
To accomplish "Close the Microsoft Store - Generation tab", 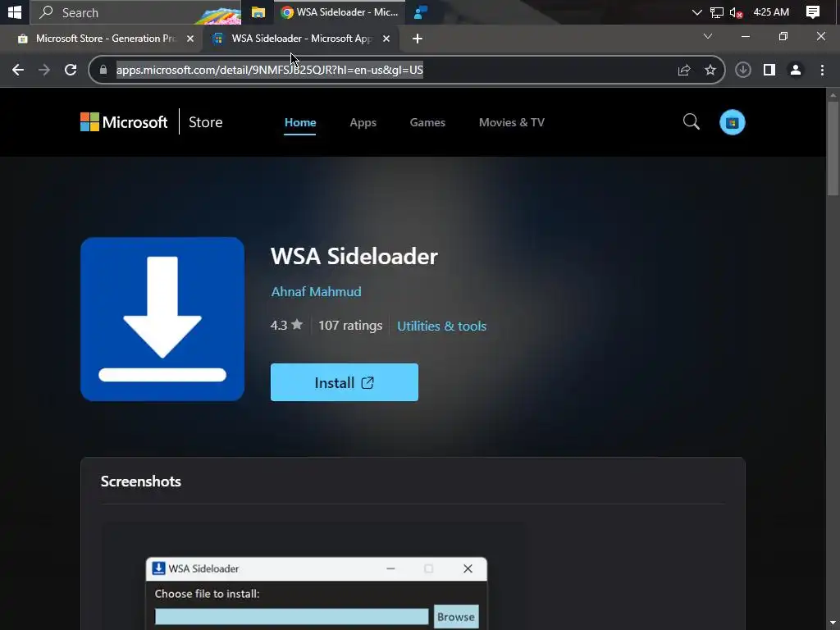I will click(x=190, y=39).
